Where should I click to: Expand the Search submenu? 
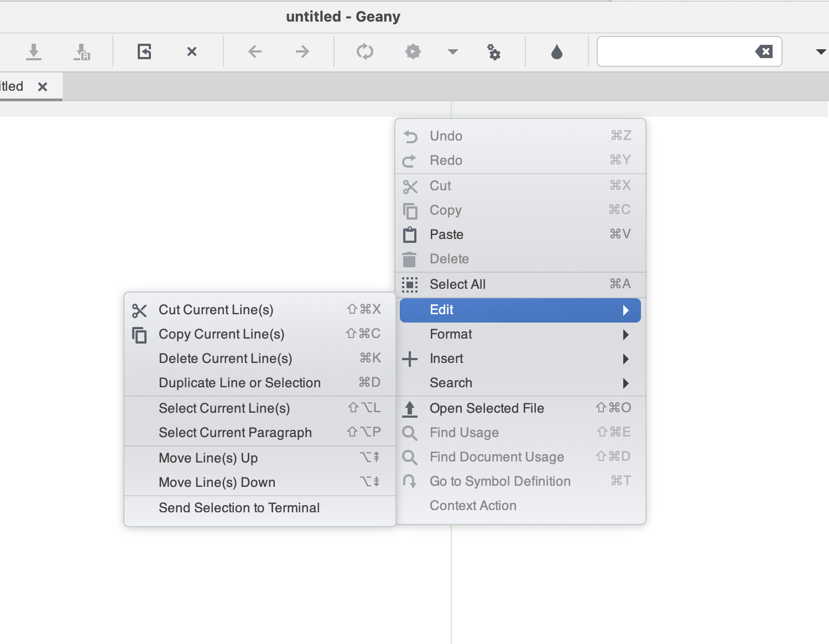520,383
